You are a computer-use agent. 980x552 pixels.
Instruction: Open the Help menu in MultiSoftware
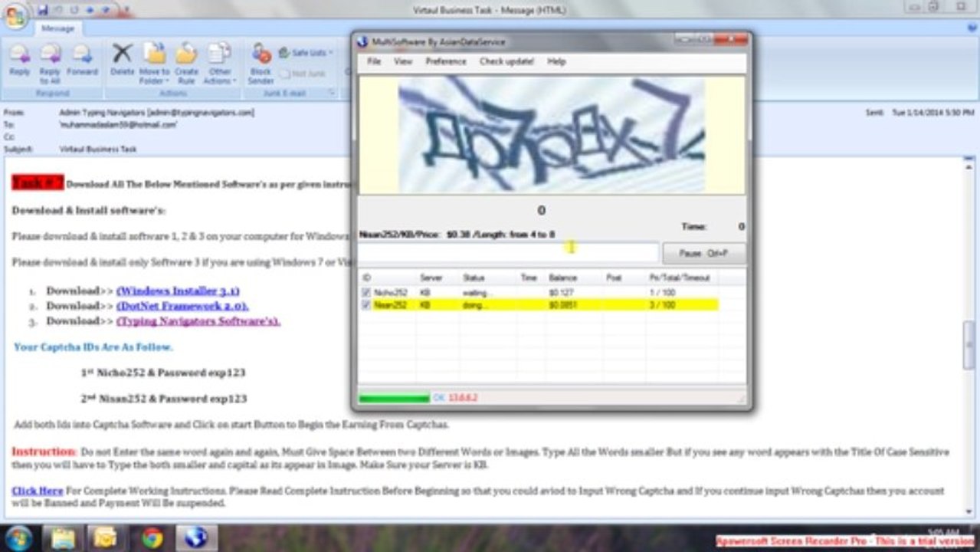556,61
